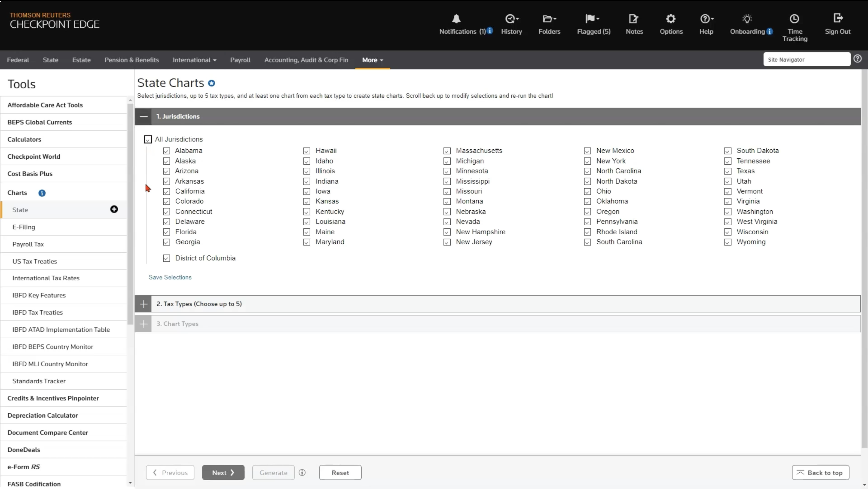Expand the Tax Types section

point(144,304)
